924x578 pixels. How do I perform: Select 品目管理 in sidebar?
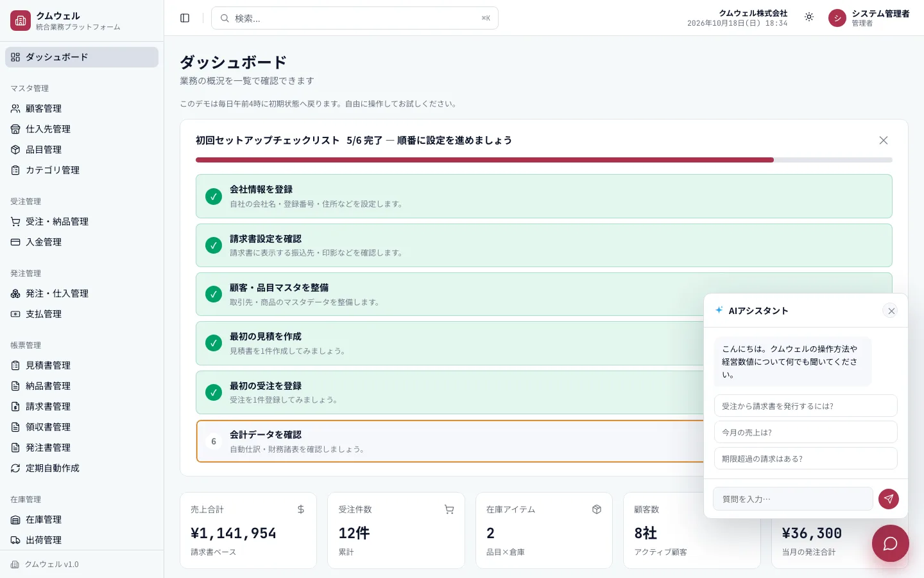[x=81, y=150]
